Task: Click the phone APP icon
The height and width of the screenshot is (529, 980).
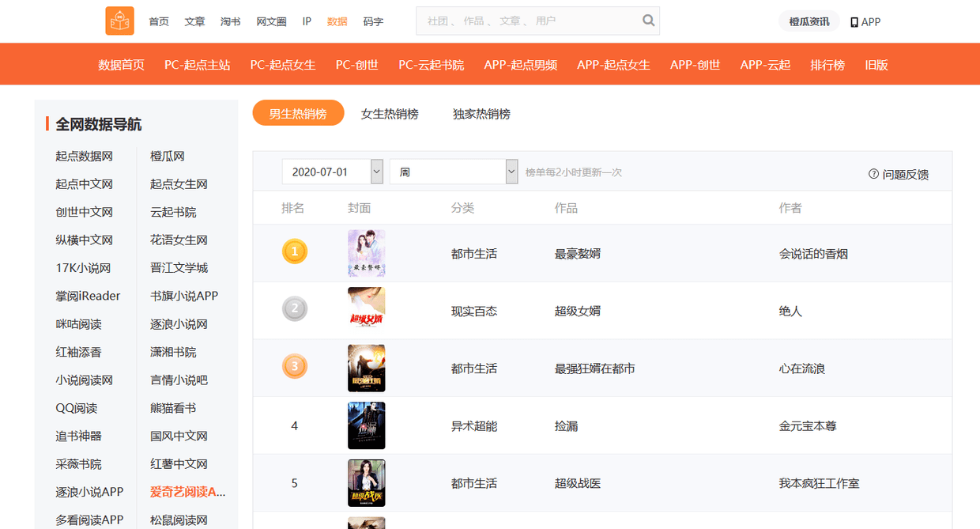Action: [x=854, y=22]
